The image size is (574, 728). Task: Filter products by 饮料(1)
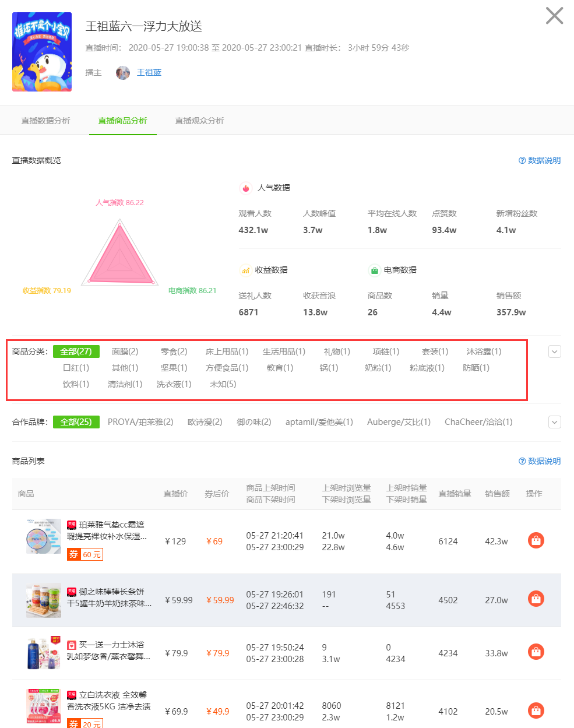pos(76,384)
